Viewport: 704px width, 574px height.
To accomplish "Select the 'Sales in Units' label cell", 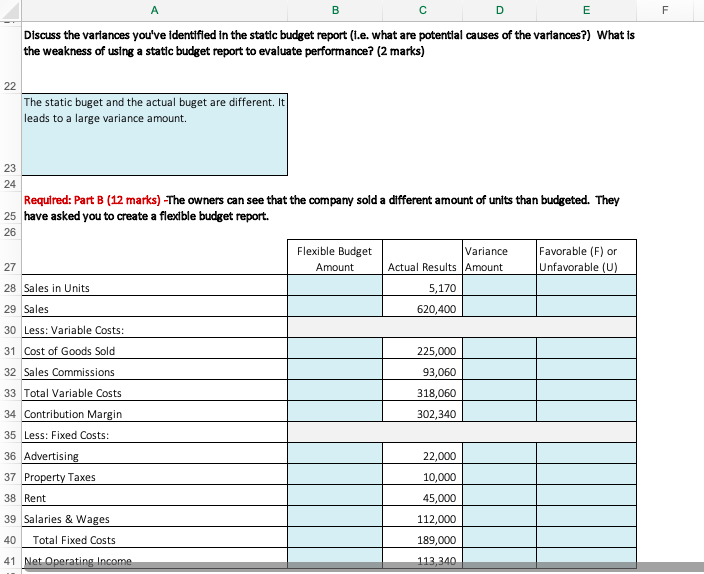I will [x=154, y=285].
